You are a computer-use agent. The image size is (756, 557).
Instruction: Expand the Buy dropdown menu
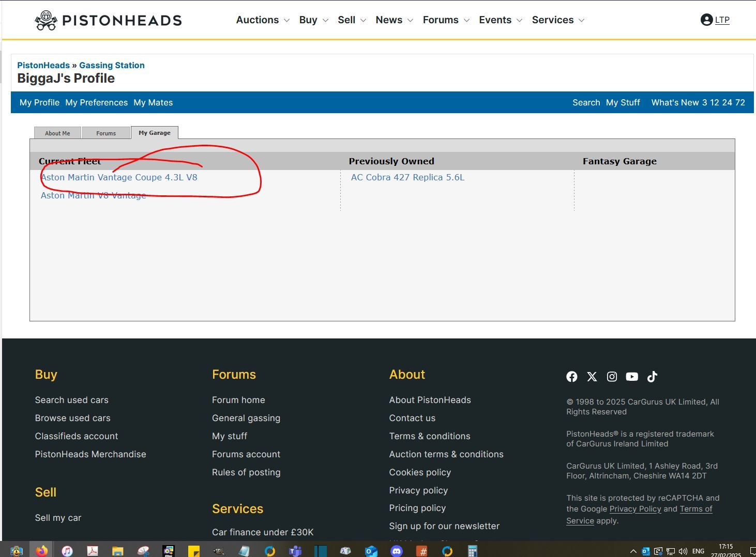(313, 20)
